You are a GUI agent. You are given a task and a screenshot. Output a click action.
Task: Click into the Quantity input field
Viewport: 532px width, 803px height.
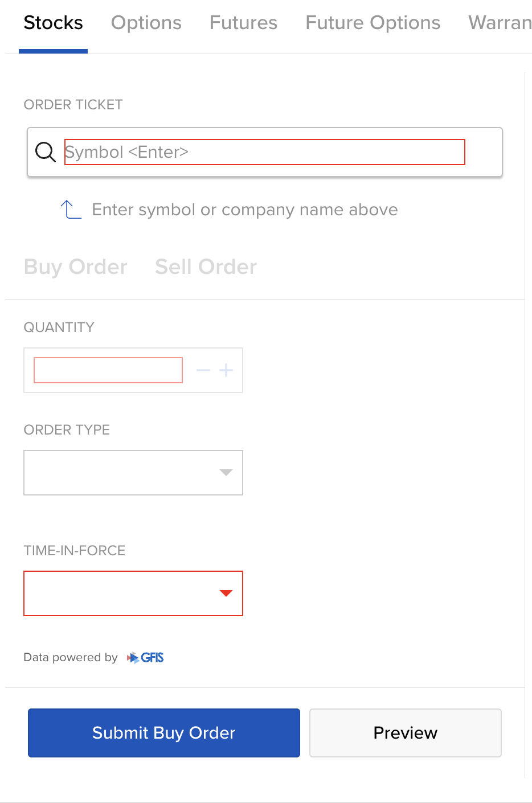[x=108, y=370]
